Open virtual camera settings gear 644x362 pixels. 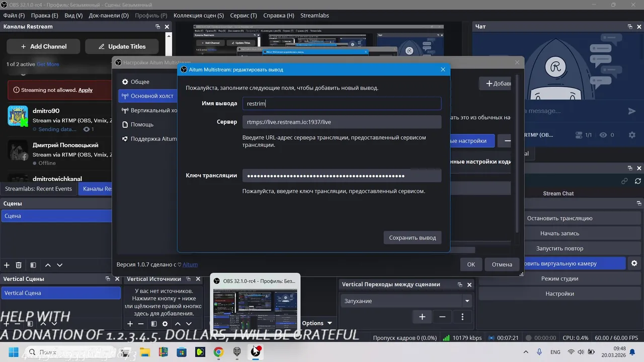point(634,263)
